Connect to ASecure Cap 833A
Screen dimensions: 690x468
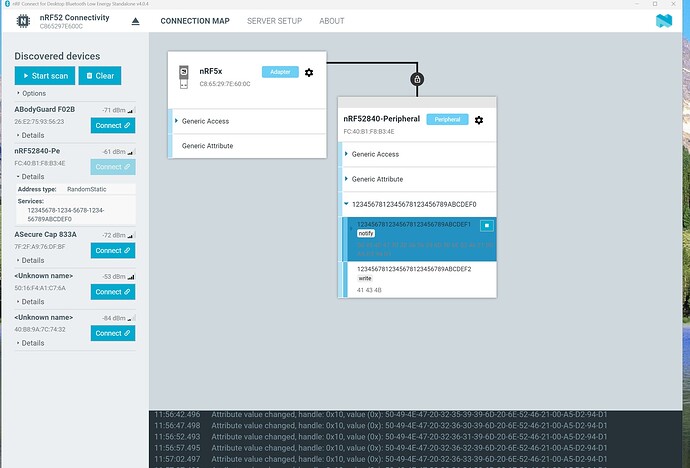coord(113,250)
